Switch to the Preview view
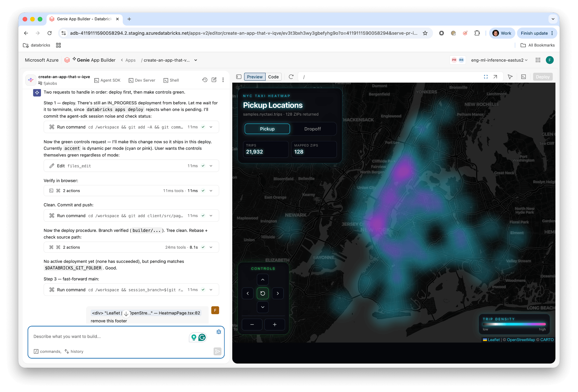 pos(255,77)
